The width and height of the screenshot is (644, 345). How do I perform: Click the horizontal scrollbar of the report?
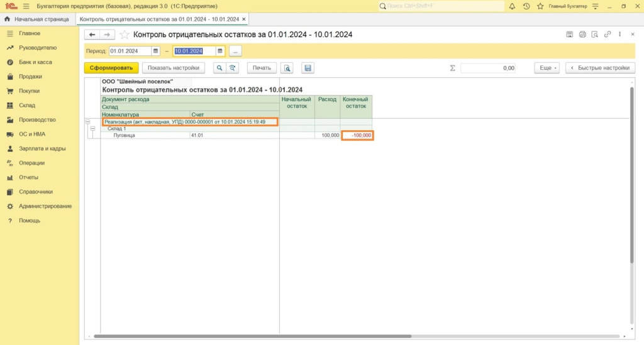click(252, 336)
